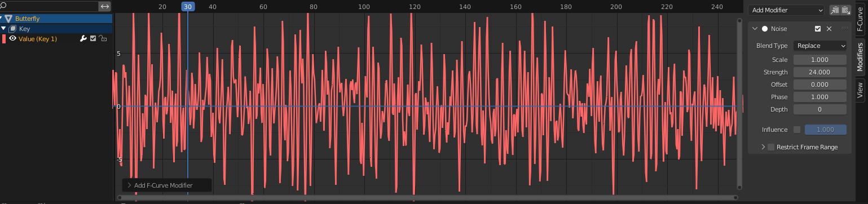Click the current frame 30 marker

[188, 7]
